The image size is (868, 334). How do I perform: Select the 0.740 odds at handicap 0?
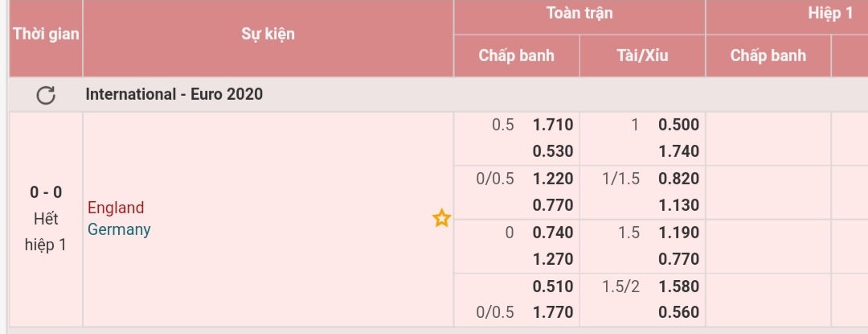tap(553, 233)
